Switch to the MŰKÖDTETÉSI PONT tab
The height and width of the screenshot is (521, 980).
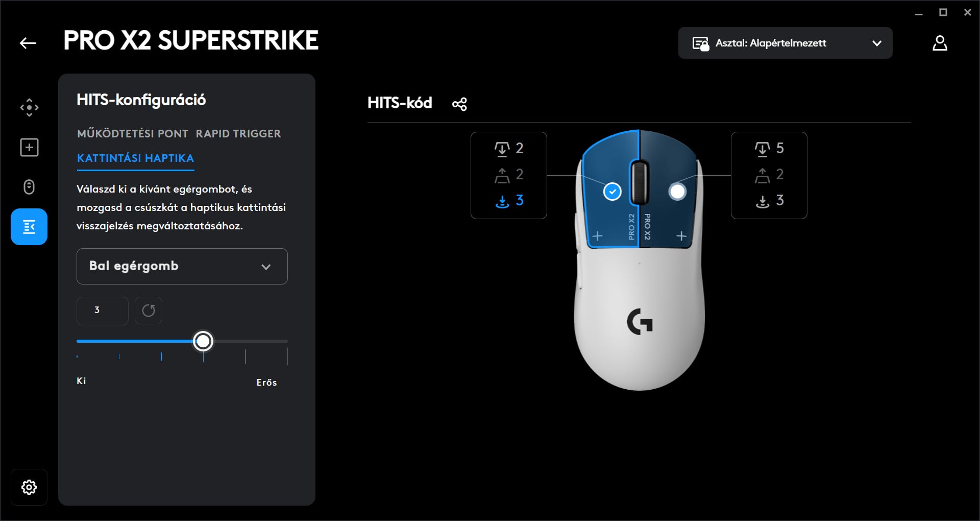point(133,134)
